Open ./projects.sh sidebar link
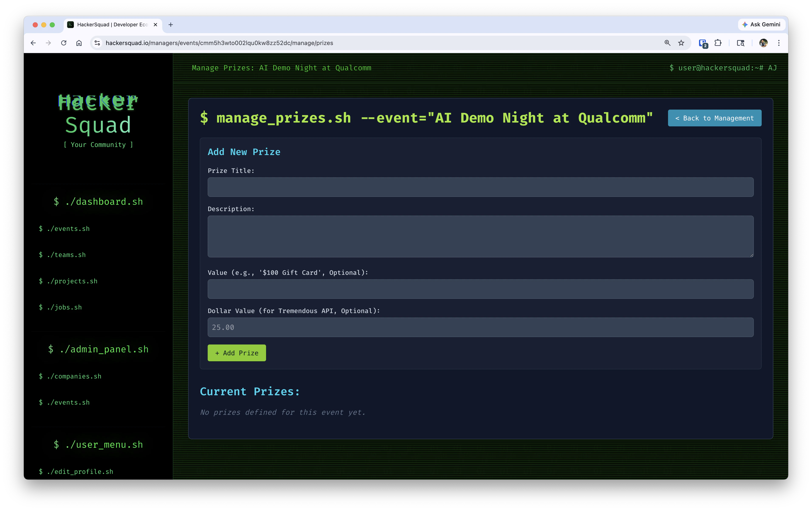 (68, 281)
